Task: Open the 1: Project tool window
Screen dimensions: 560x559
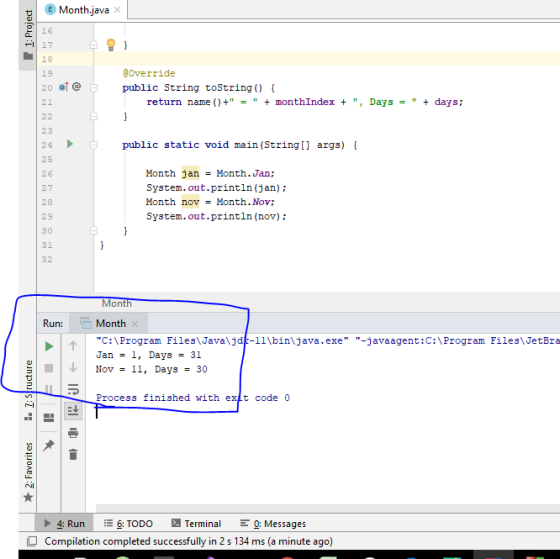Action: [28, 35]
